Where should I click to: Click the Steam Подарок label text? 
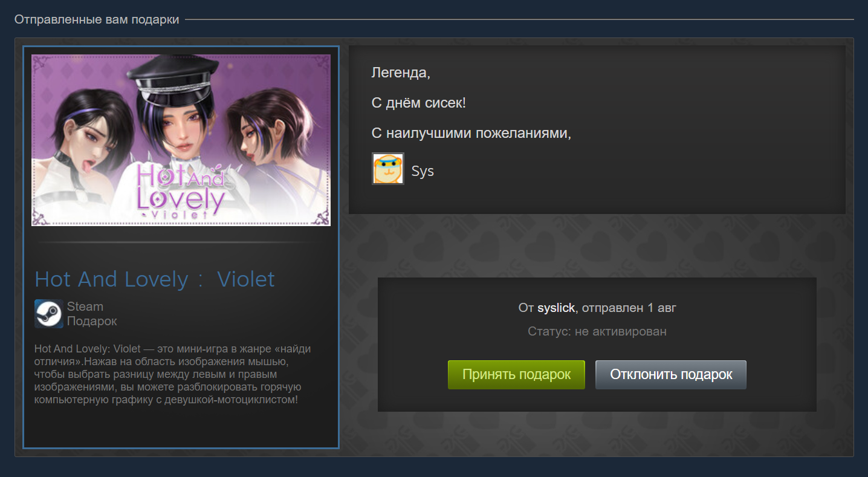pyautogui.click(x=92, y=314)
